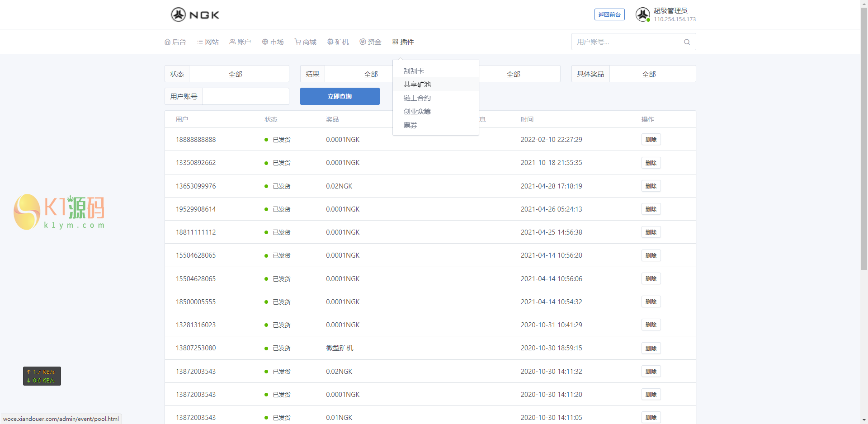Click the admin avatar icon
The height and width of the screenshot is (424, 868).
pyautogui.click(x=642, y=14)
